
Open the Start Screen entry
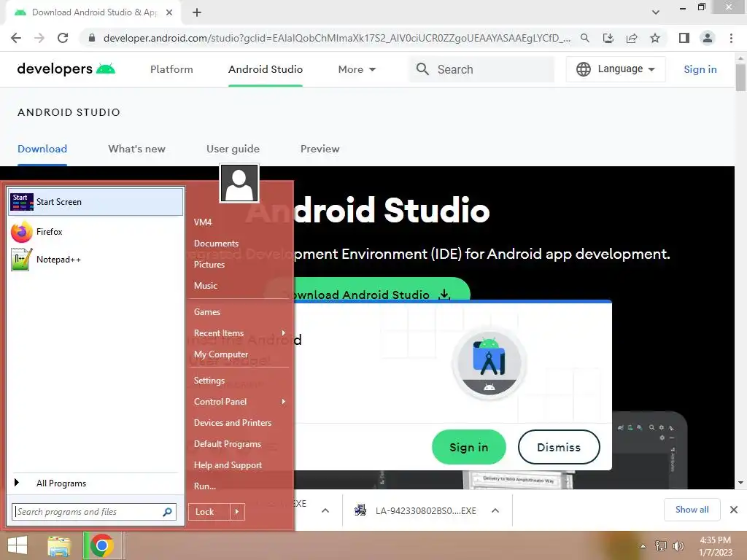[x=96, y=202]
